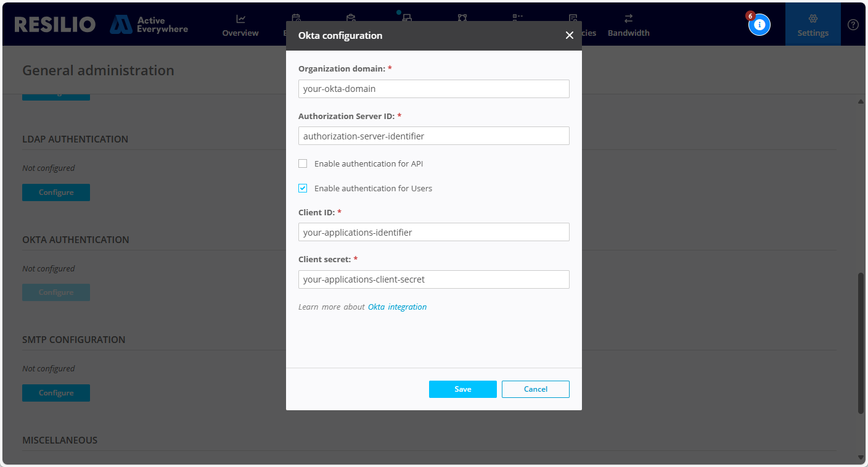
Task: Configure SMTP settings
Action: point(56,393)
